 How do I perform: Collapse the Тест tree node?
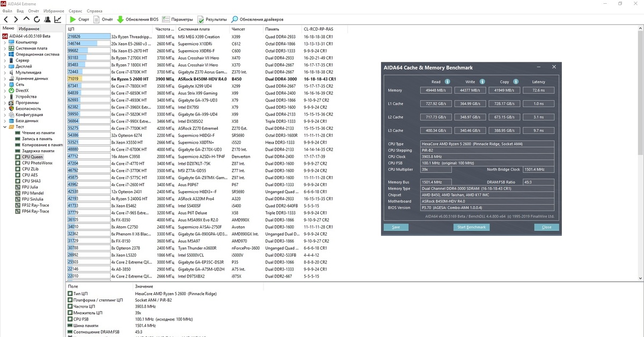(5, 127)
